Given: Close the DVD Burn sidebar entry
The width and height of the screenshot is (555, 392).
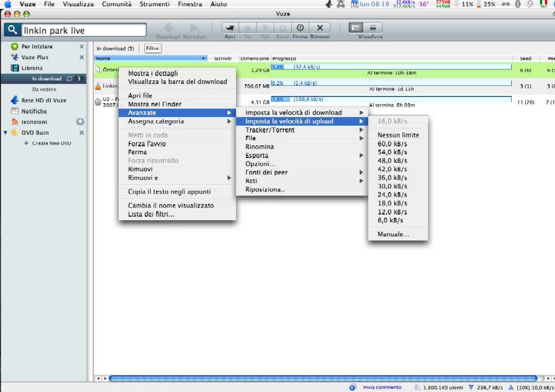Looking at the screenshot, I should [x=82, y=133].
